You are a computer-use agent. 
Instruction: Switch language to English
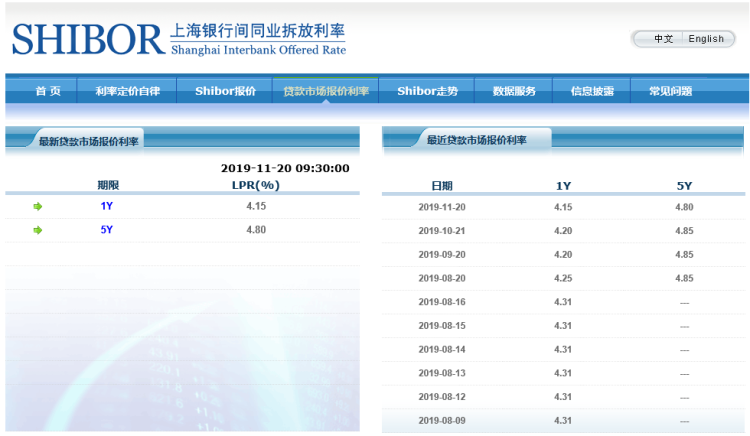pyautogui.click(x=706, y=39)
